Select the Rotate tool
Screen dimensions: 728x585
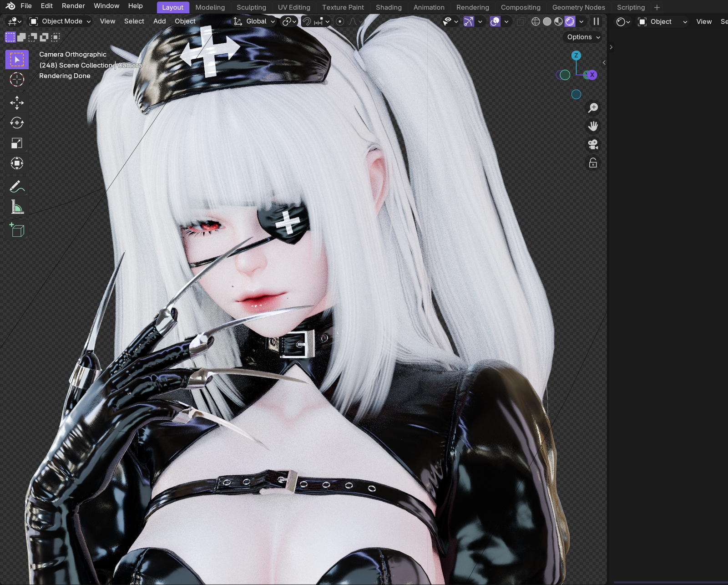pyautogui.click(x=17, y=123)
